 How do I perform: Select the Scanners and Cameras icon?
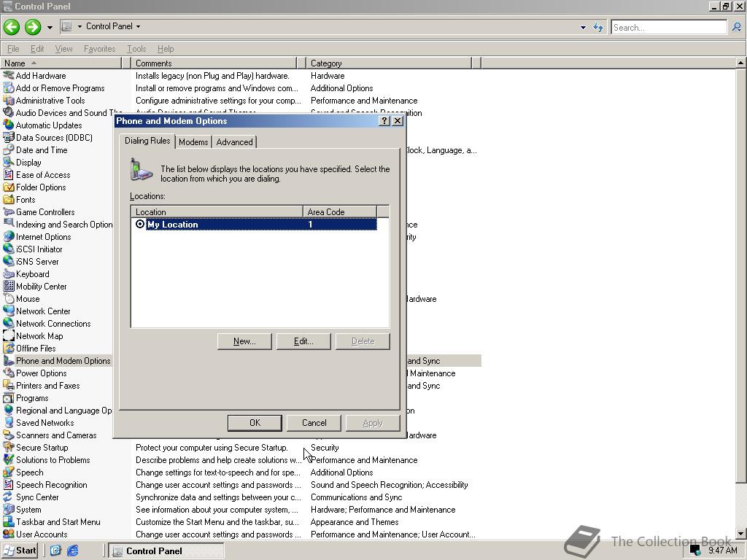pos(9,435)
